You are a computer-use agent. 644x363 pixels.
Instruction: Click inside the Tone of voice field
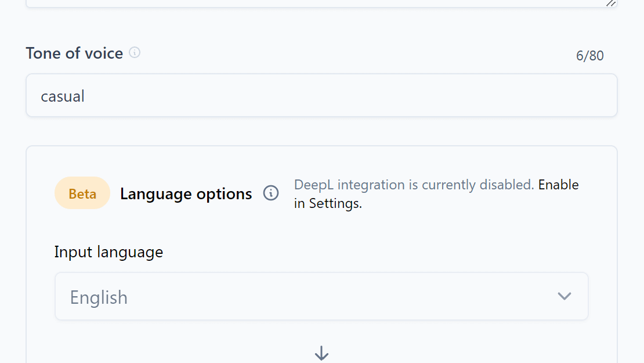coord(321,95)
